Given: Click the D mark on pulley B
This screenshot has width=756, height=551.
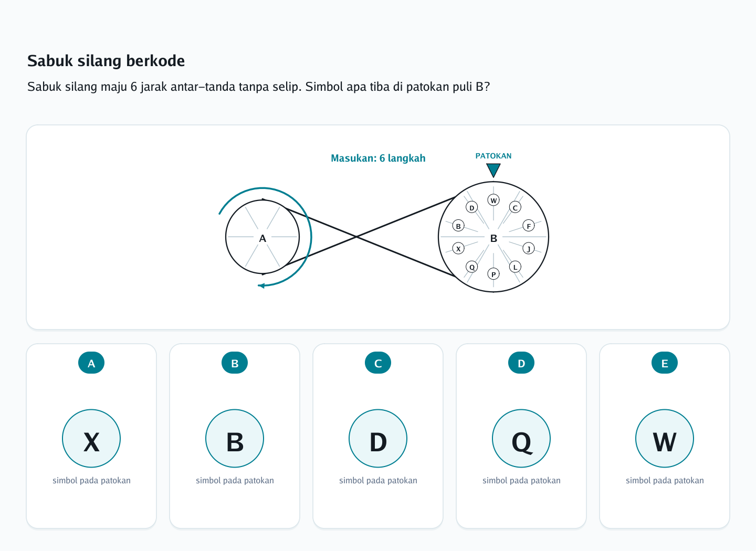Looking at the screenshot, I should click(472, 207).
